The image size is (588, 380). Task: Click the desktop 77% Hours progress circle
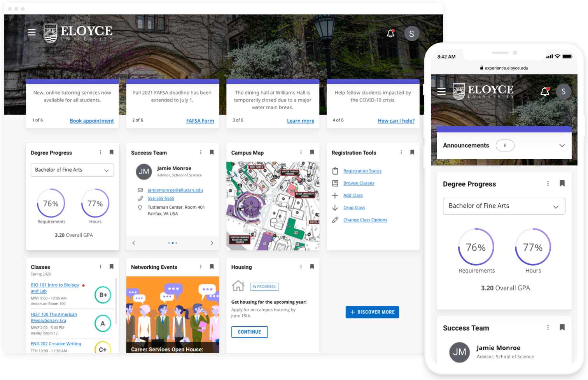coord(95,203)
